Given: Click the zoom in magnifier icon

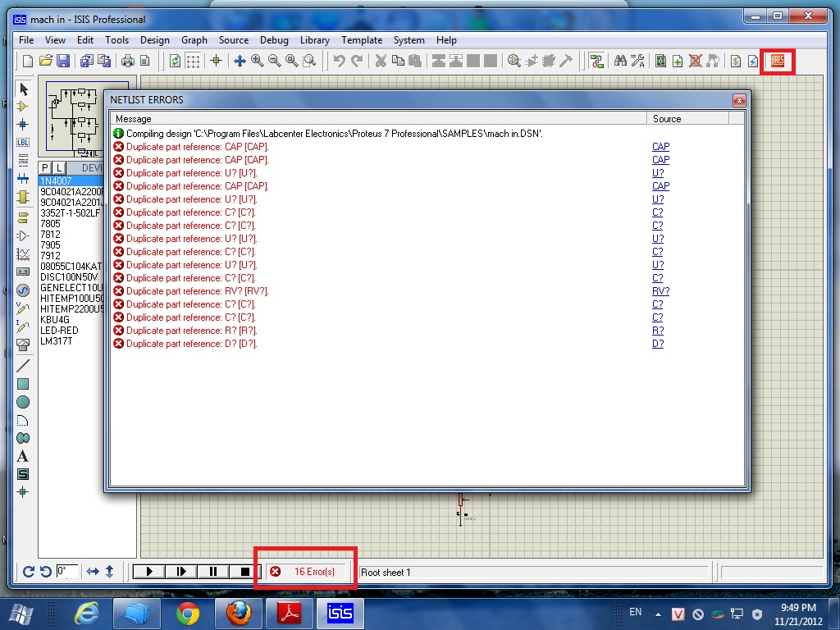Looking at the screenshot, I should tap(257, 61).
